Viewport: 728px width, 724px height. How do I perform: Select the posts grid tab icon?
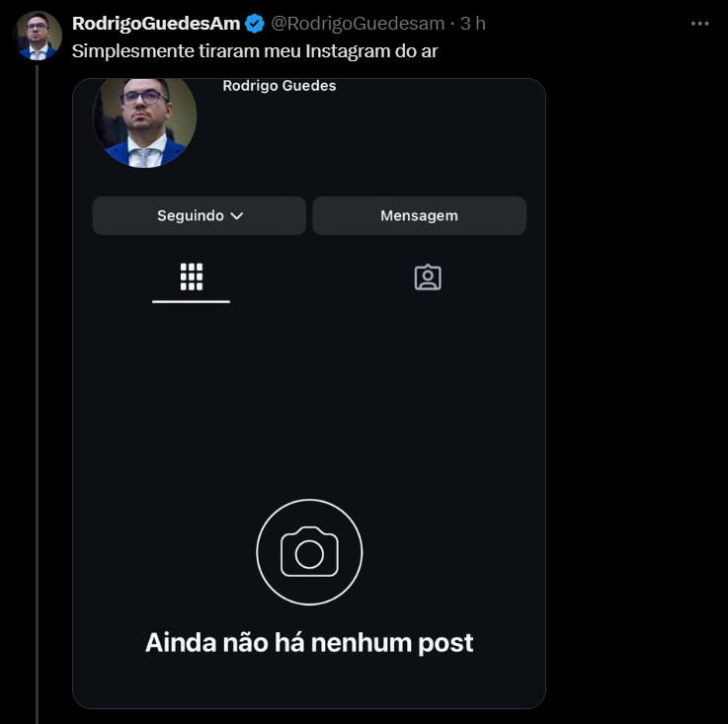coord(191,277)
